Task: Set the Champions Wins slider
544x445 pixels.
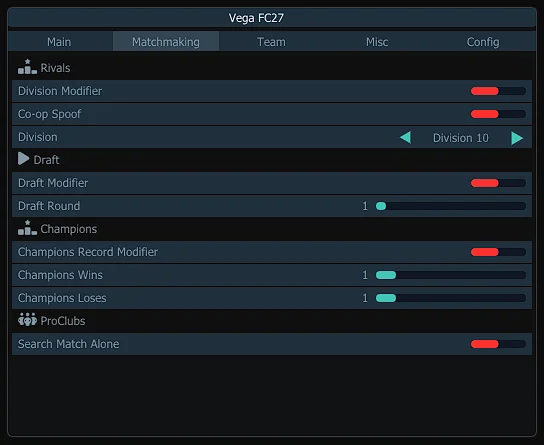Action: coord(451,275)
